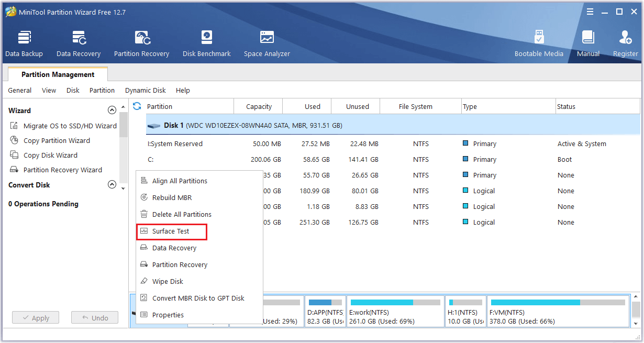Select the C: partition row

pyautogui.click(x=393, y=159)
